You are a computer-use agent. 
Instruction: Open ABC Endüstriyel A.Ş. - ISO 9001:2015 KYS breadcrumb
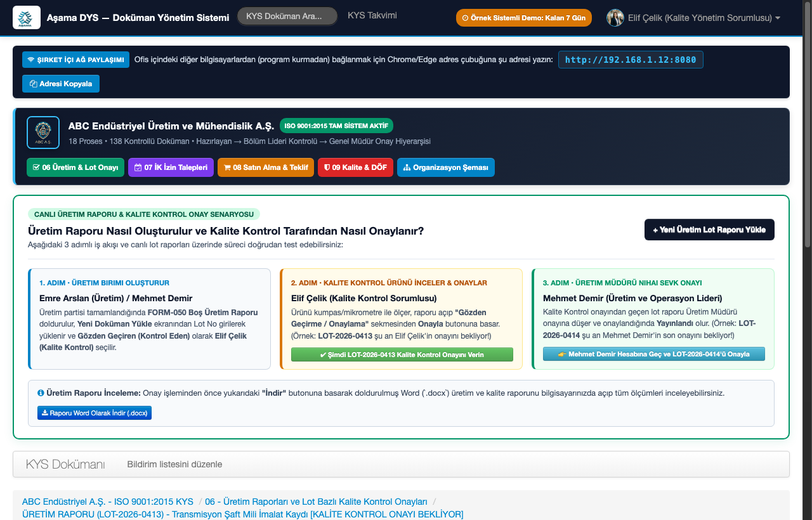(108, 501)
